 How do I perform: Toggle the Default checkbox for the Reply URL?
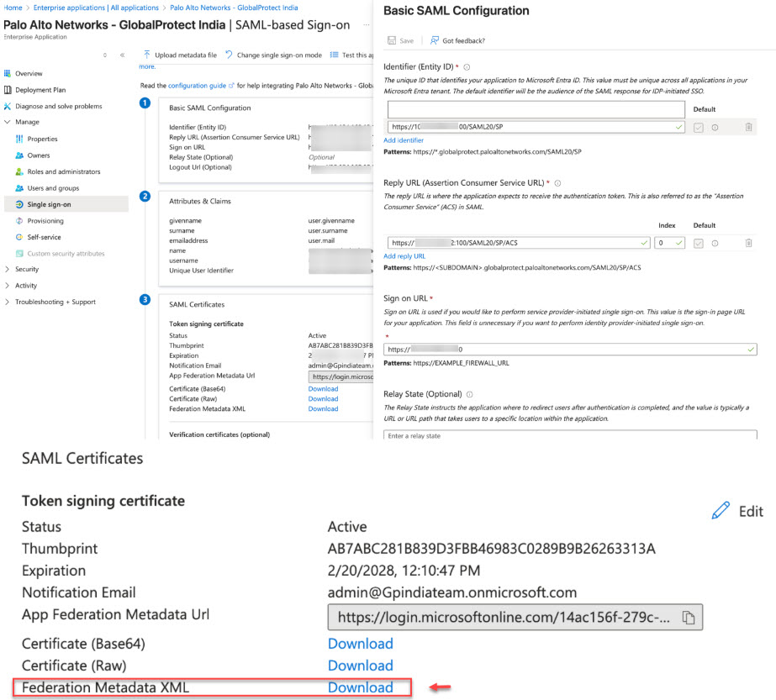tap(699, 243)
